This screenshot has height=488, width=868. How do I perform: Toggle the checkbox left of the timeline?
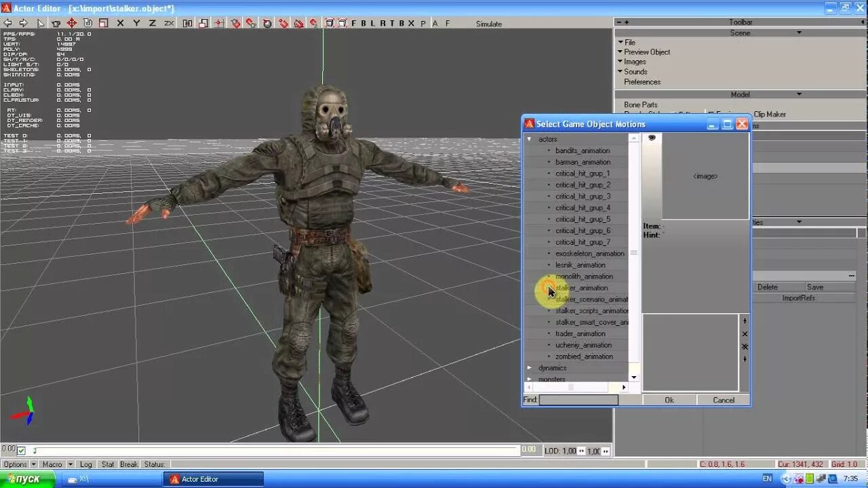coord(22,450)
